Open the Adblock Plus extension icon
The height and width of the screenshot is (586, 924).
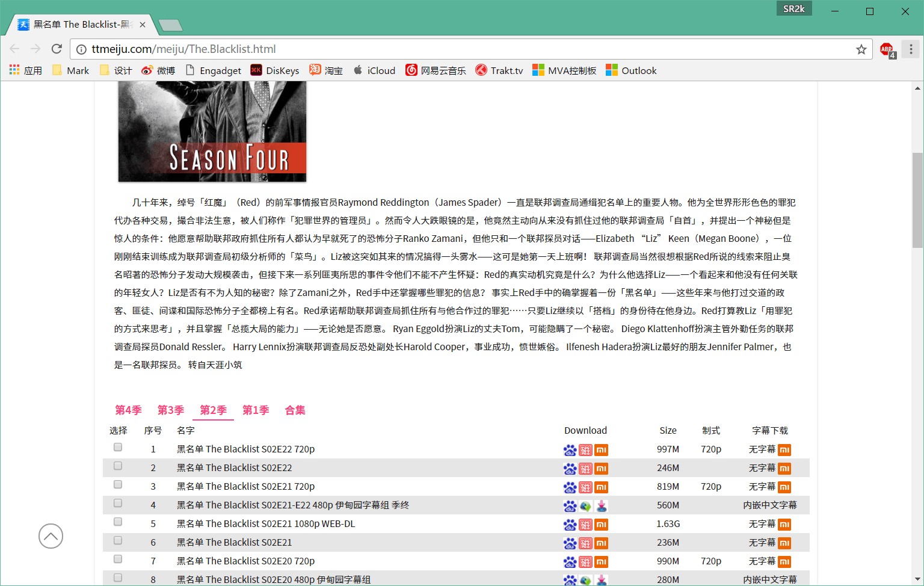coord(887,50)
